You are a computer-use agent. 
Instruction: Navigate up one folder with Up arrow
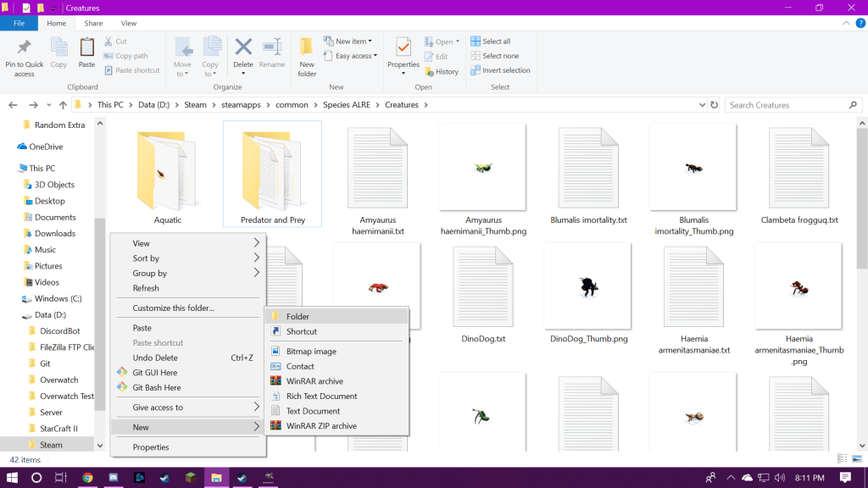(x=63, y=105)
